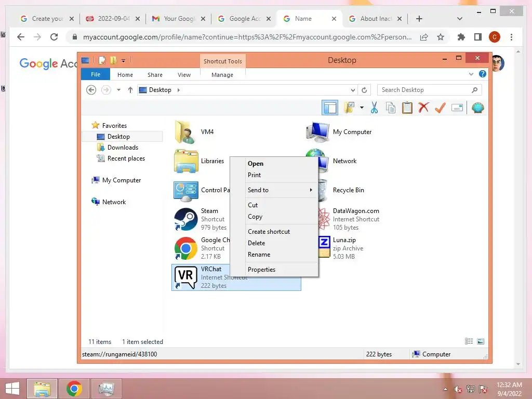Click the magnifier icon in Search Desktop box
The image size is (532, 399).
[474, 90]
